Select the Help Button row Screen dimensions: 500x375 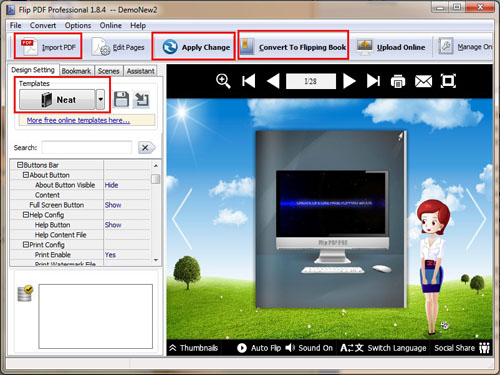[80, 225]
